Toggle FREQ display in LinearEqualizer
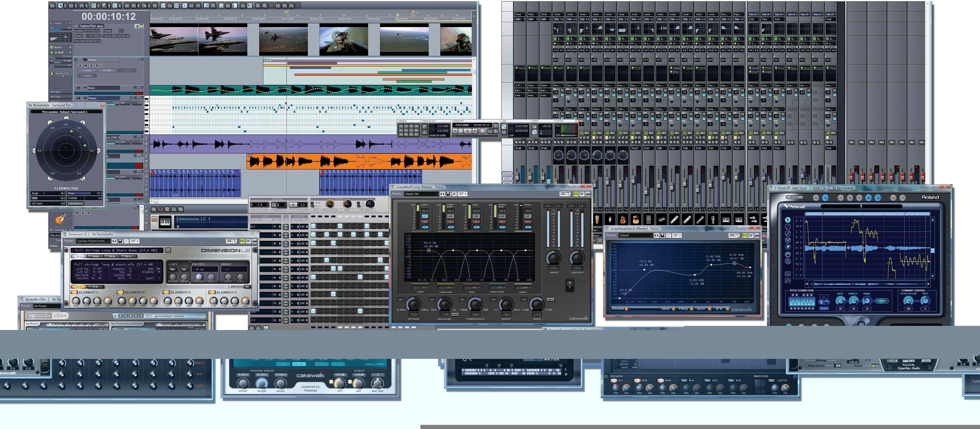 pyautogui.click(x=685, y=309)
